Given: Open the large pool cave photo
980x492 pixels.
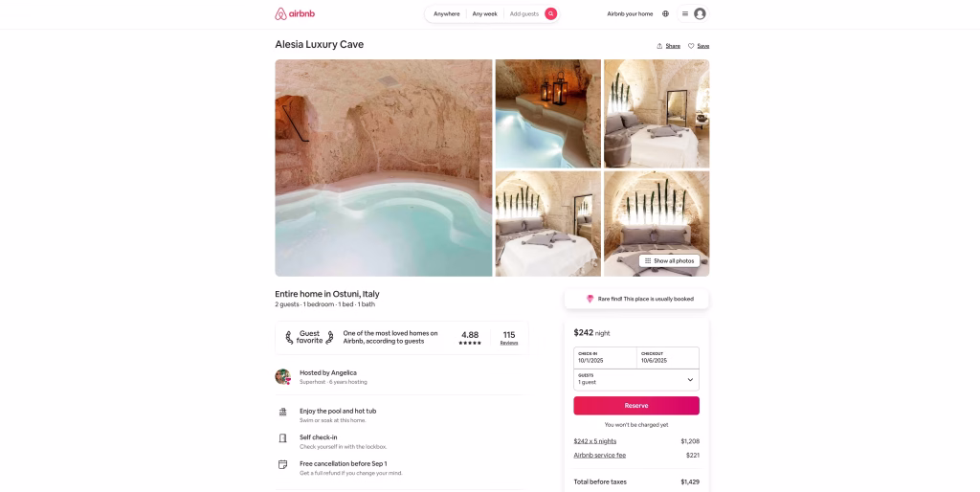Looking at the screenshot, I should click(383, 168).
